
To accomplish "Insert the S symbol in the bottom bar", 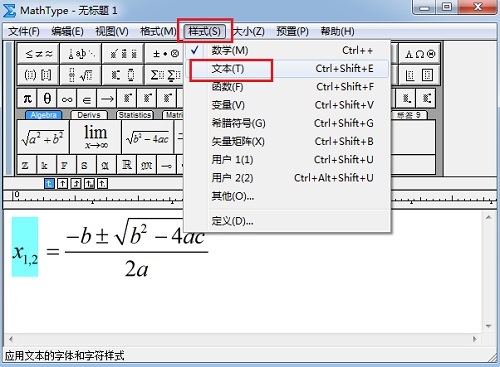I will click(x=85, y=165).
